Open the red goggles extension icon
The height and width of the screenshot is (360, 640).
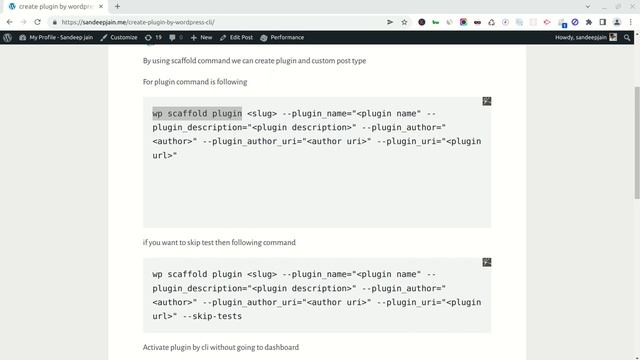coord(477,22)
